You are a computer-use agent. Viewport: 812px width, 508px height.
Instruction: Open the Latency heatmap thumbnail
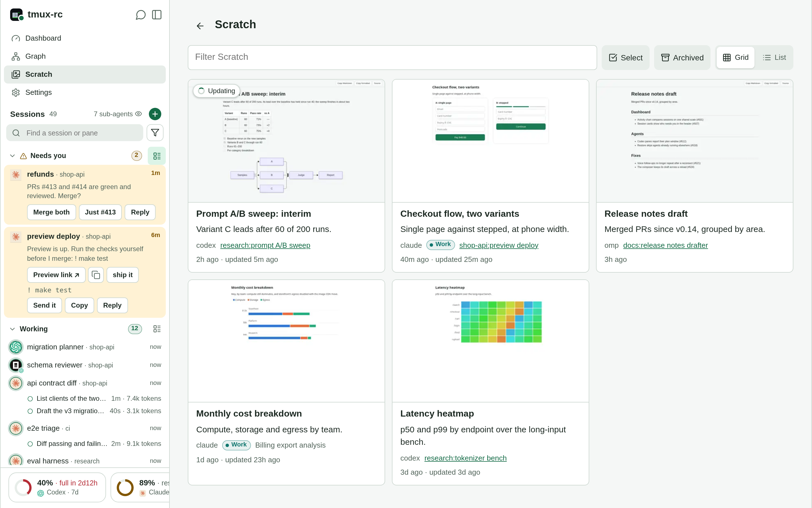[x=490, y=341]
